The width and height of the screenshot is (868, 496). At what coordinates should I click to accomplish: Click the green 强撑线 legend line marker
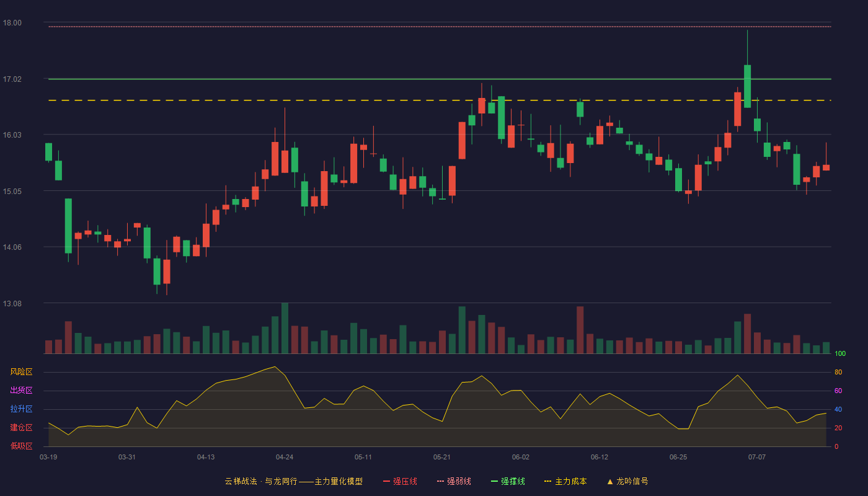point(494,481)
